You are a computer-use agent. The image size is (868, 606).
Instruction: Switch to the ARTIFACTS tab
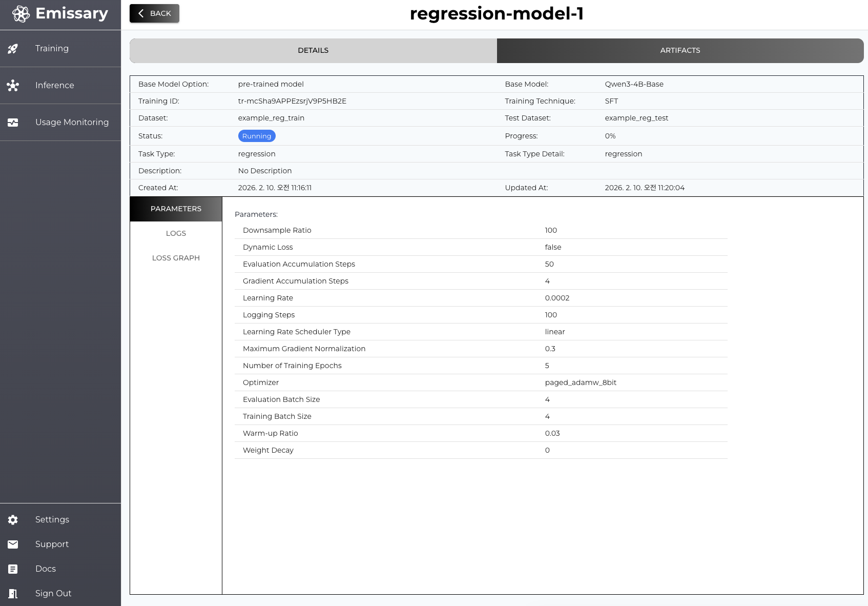click(x=680, y=50)
